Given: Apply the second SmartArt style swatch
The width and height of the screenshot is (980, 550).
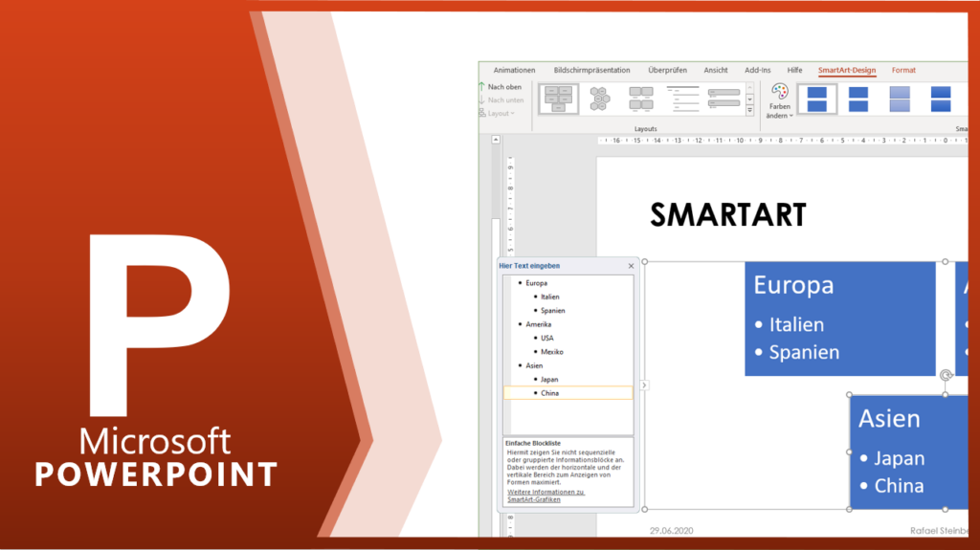Looking at the screenshot, I should pyautogui.click(x=858, y=99).
